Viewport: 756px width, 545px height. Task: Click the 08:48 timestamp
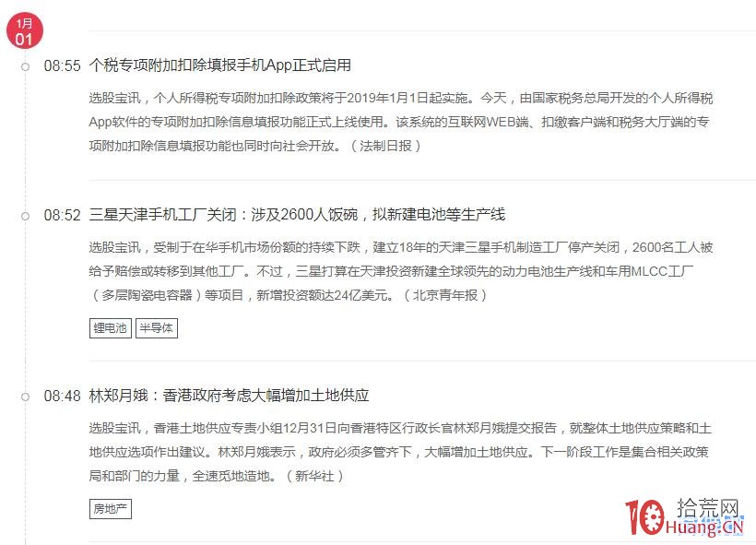(62, 396)
